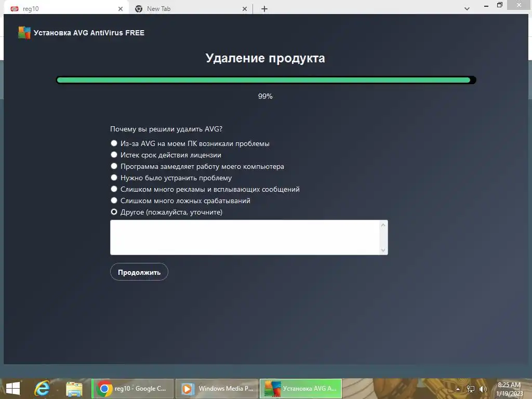Close the New Tab browser tab
This screenshot has height=399, width=532.
point(245,9)
